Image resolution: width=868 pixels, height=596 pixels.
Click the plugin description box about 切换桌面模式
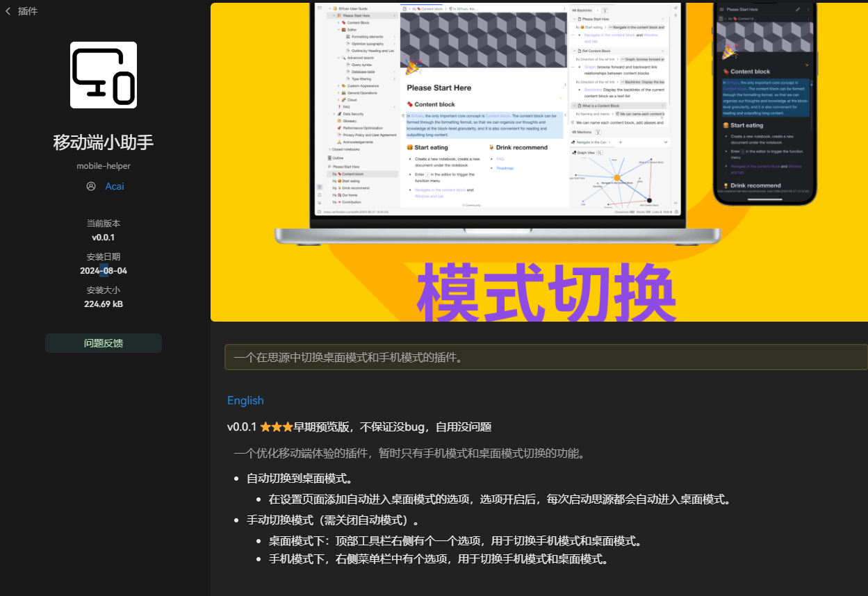click(x=546, y=358)
